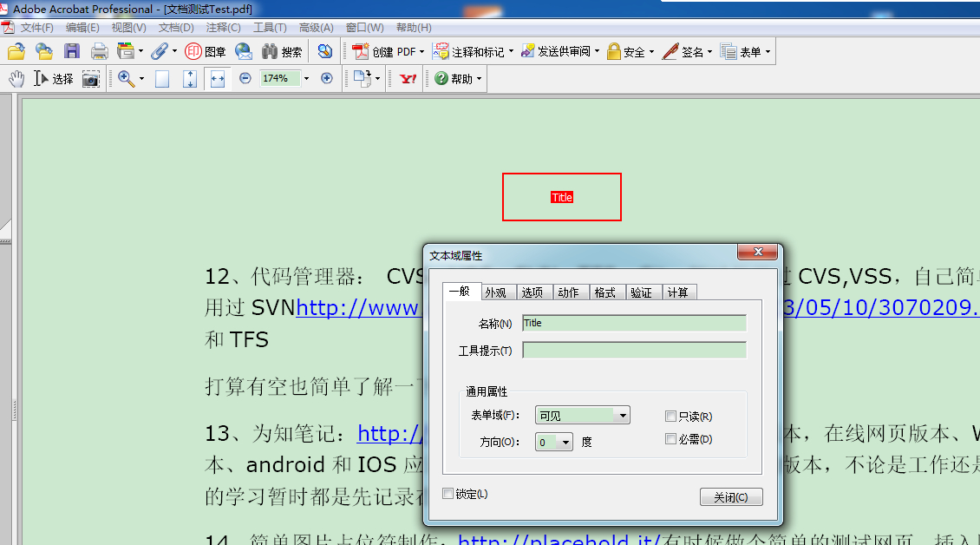Click the 发送供审阅 toolbar button
The image size is (980, 545).
click(x=556, y=51)
